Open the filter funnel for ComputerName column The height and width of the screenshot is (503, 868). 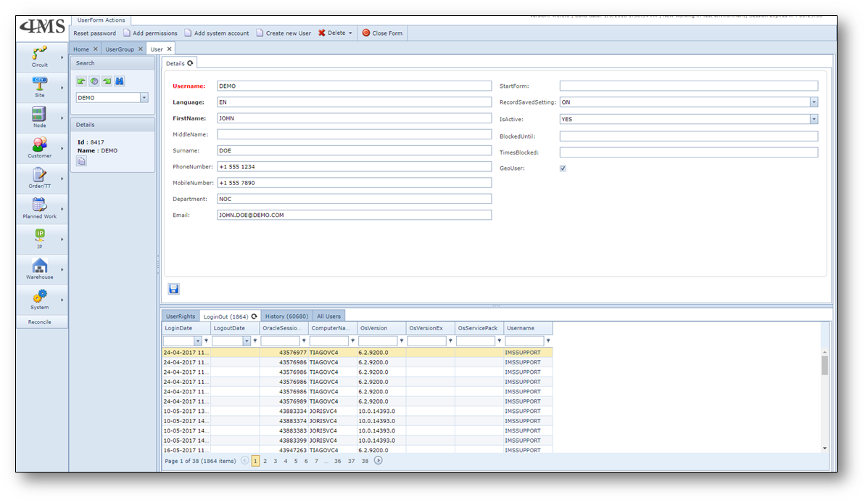(x=352, y=340)
